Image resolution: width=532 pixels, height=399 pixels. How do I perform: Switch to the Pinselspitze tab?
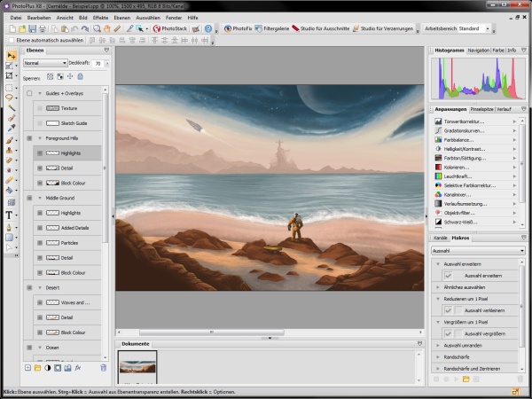[482, 109]
